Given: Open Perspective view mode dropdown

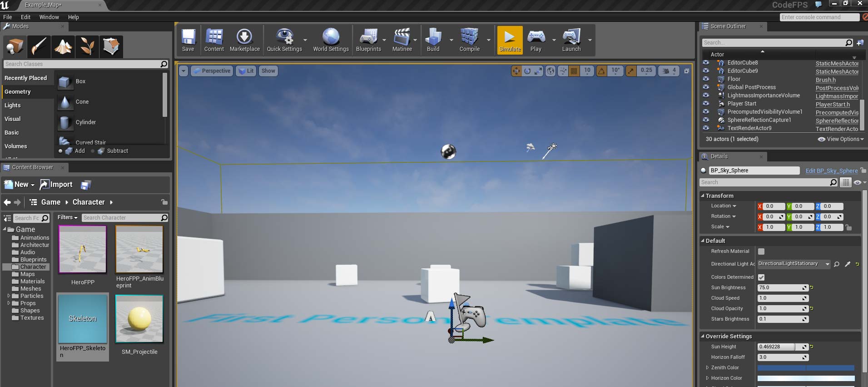Looking at the screenshot, I should click(x=212, y=71).
